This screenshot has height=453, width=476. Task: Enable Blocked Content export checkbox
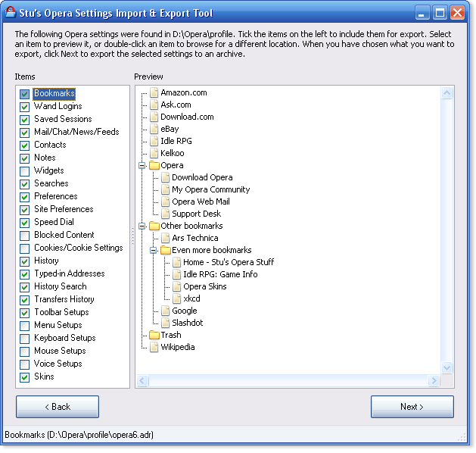24,236
